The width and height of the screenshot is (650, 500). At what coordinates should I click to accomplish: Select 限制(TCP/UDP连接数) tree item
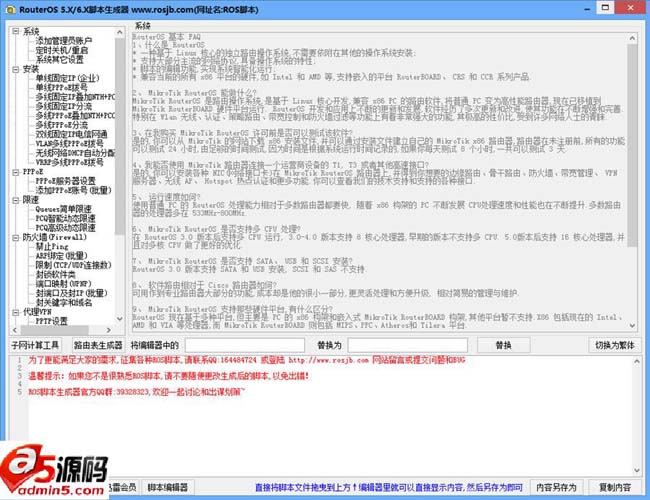point(73,265)
